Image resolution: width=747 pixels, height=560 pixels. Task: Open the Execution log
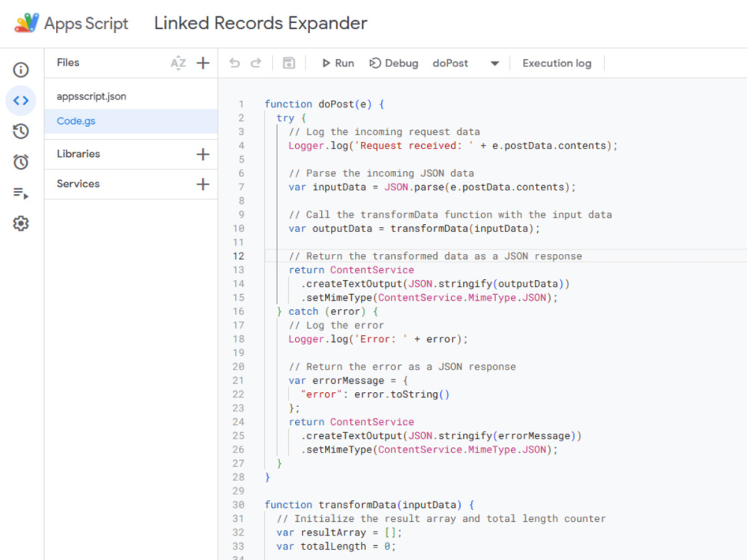click(x=557, y=63)
